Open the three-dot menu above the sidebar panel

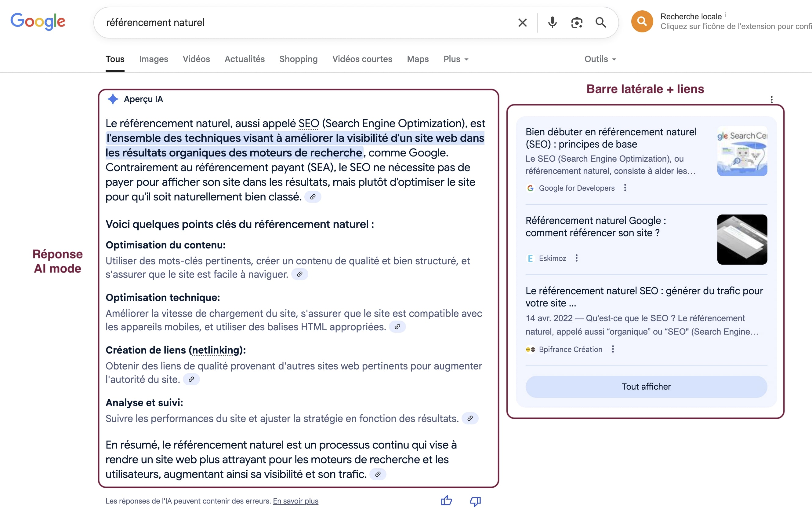click(x=771, y=99)
